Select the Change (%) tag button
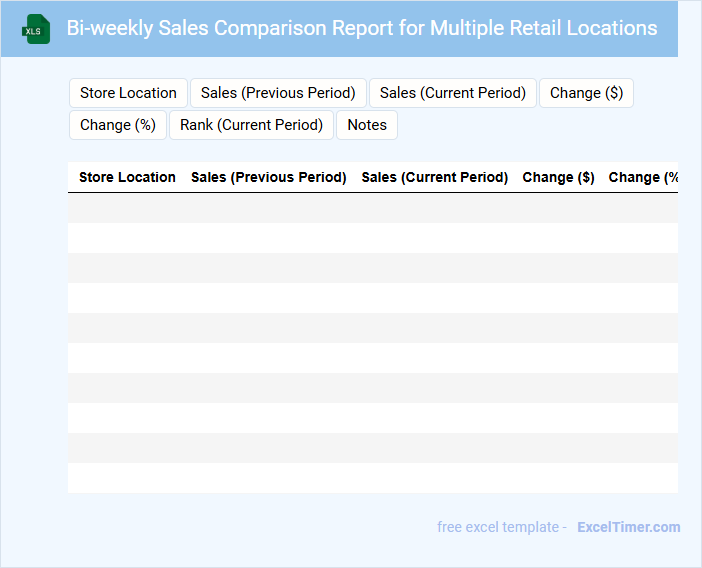The height and width of the screenshot is (568, 702). pyautogui.click(x=118, y=125)
